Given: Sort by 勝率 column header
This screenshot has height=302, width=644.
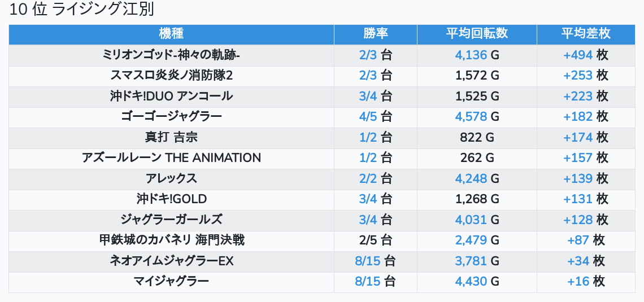Looking at the screenshot, I should click(x=376, y=34).
